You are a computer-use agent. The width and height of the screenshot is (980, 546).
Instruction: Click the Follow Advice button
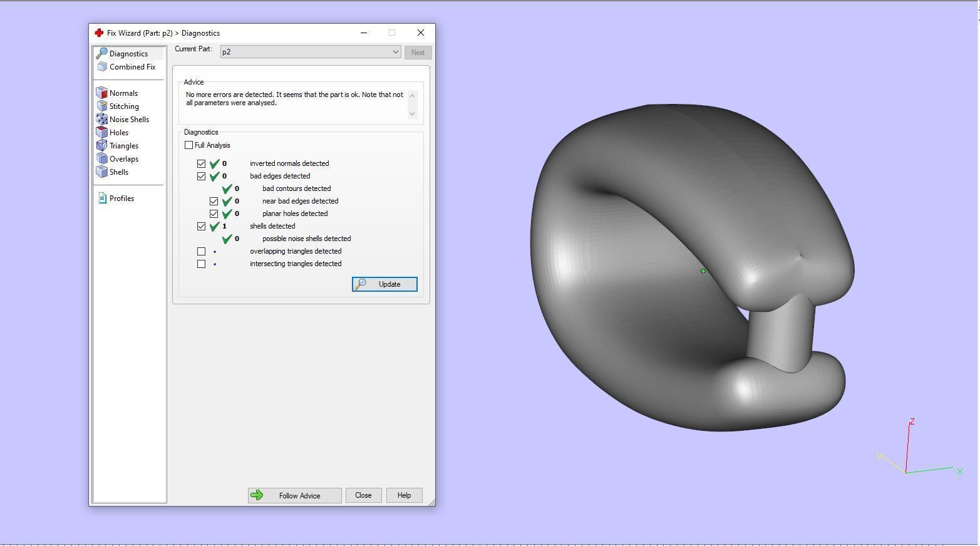pyautogui.click(x=294, y=496)
